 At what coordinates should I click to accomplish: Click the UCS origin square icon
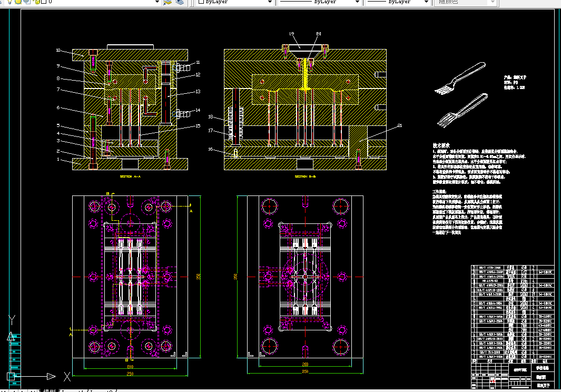[11, 376]
